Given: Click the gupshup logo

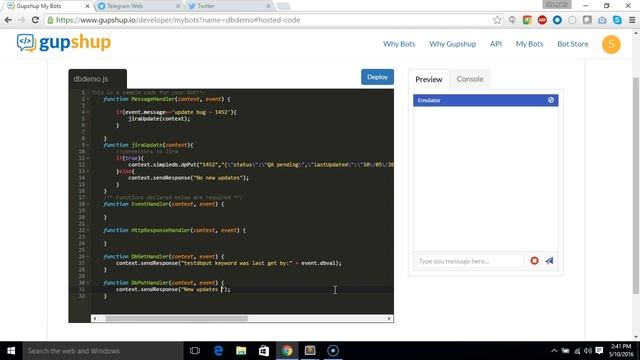Looking at the screenshot, I should [x=64, y=42].
